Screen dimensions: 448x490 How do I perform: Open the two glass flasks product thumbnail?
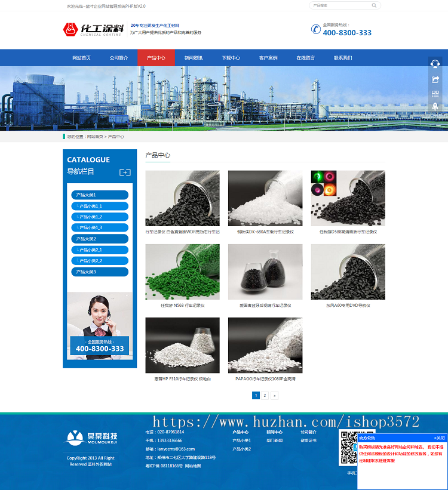[265, 272]
